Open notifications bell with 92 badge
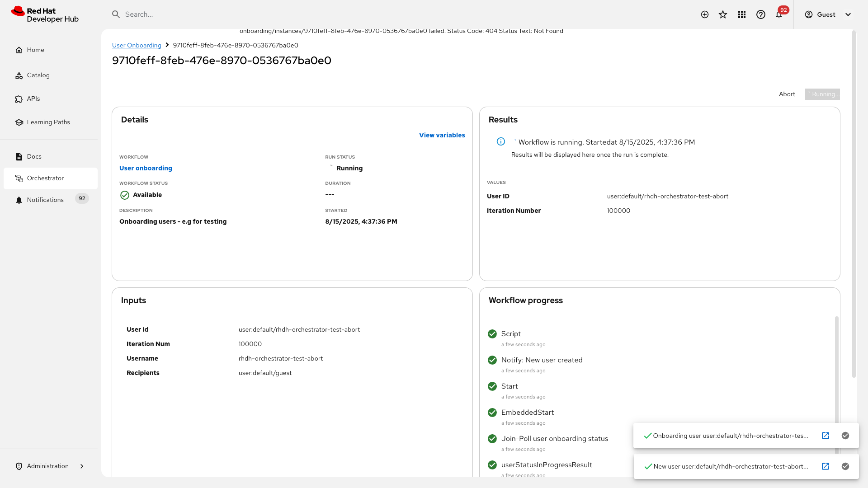This screenshot has height=488, width=868. (779, 14)
